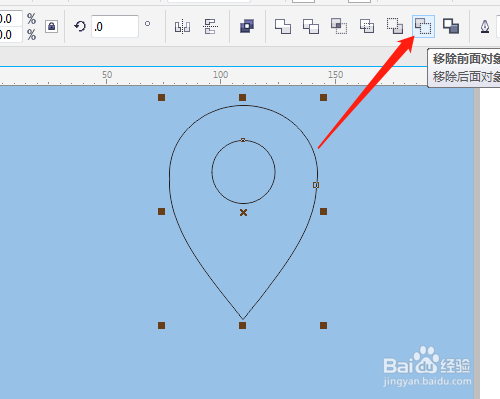Click the top-right selection handle

pos(323,97)
